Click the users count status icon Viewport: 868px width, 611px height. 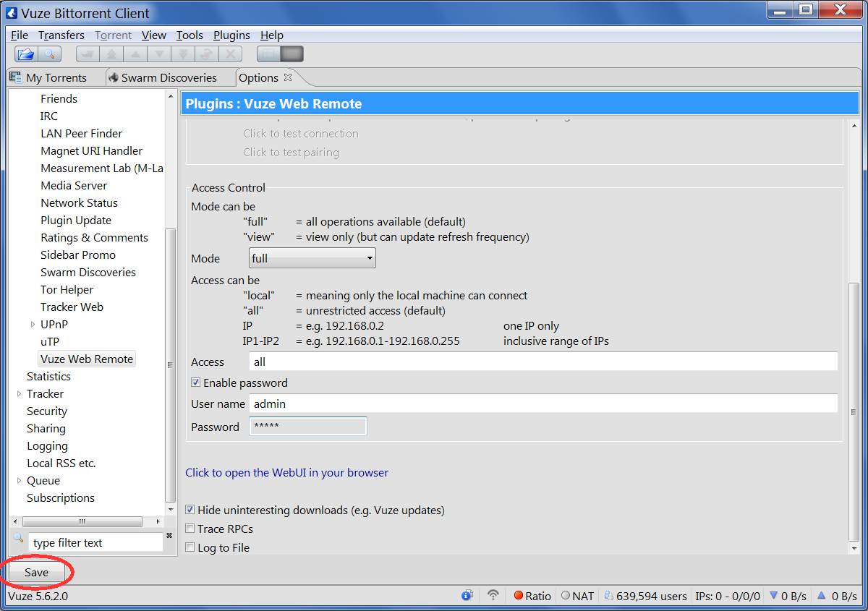coord(608,596)
